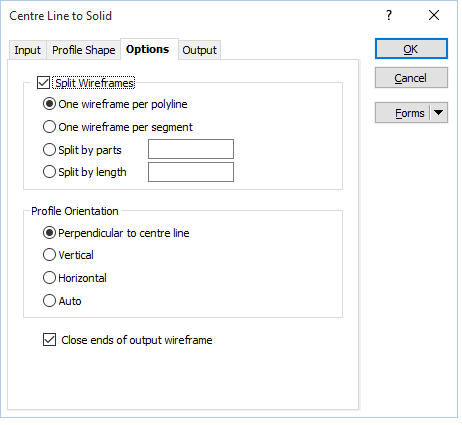Click the Split by parts input field
This screenshot has width=462, height=425.
191,149
